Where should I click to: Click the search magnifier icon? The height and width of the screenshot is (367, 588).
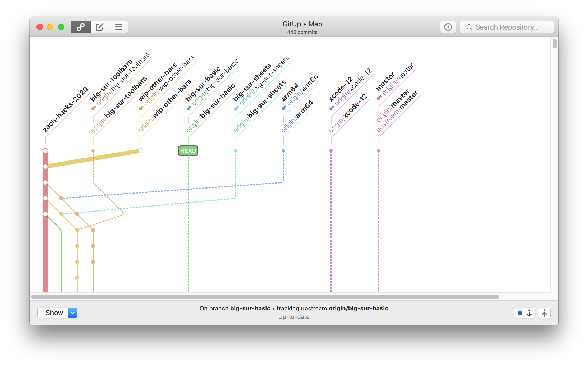[x=469, y=27]
